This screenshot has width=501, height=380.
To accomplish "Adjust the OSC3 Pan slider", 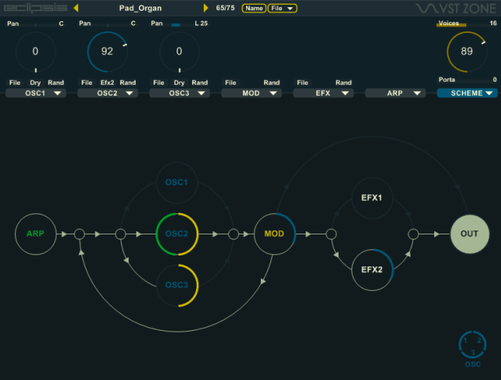I will coord(179,24).
